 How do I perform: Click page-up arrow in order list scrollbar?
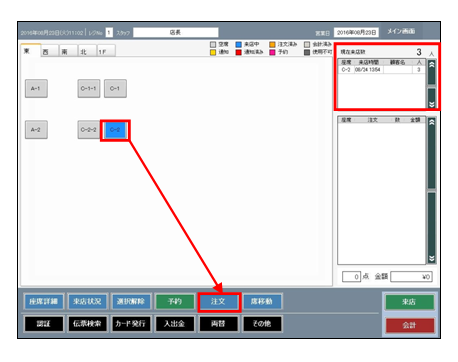tap(432, 153)
